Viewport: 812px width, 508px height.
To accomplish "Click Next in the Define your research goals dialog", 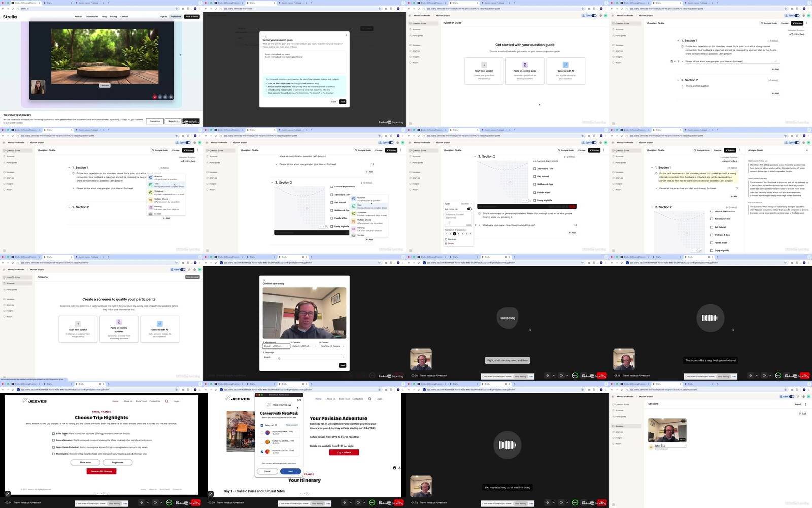I will pos(343,102).
